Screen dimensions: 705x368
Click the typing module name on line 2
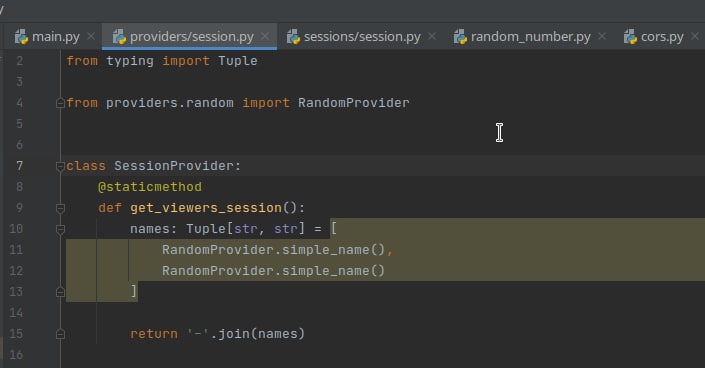tap(130, 61)
